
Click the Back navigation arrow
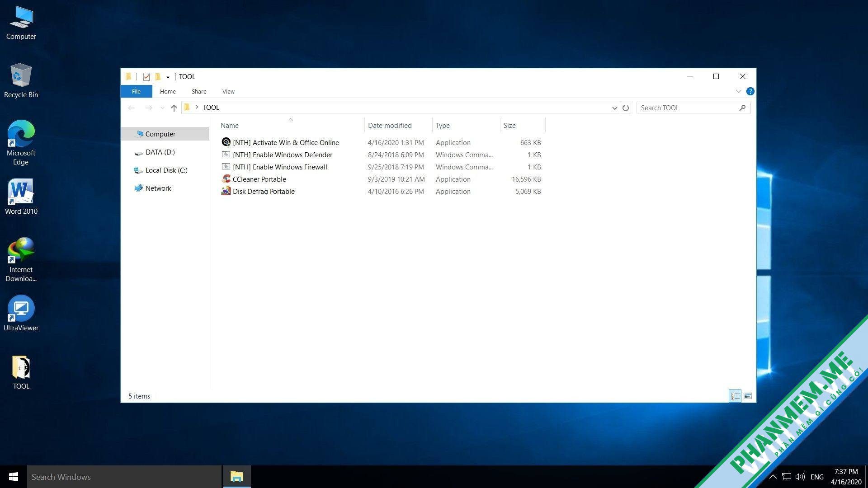click(132, 108)
